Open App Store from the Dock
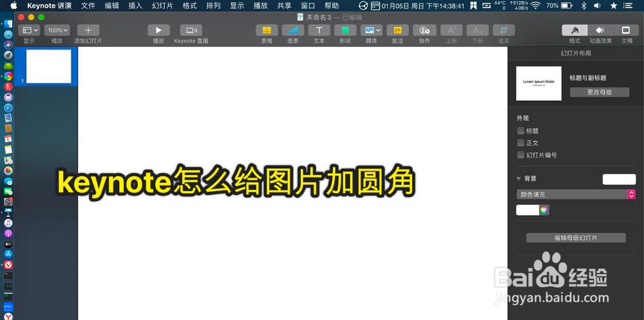The width and height of the screenshot is (644, 320). click(x=8, y=254)
